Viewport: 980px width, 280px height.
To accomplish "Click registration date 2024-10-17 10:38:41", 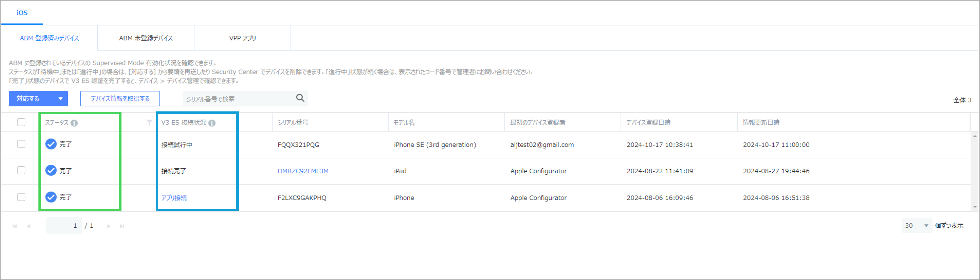I will 660,145.
